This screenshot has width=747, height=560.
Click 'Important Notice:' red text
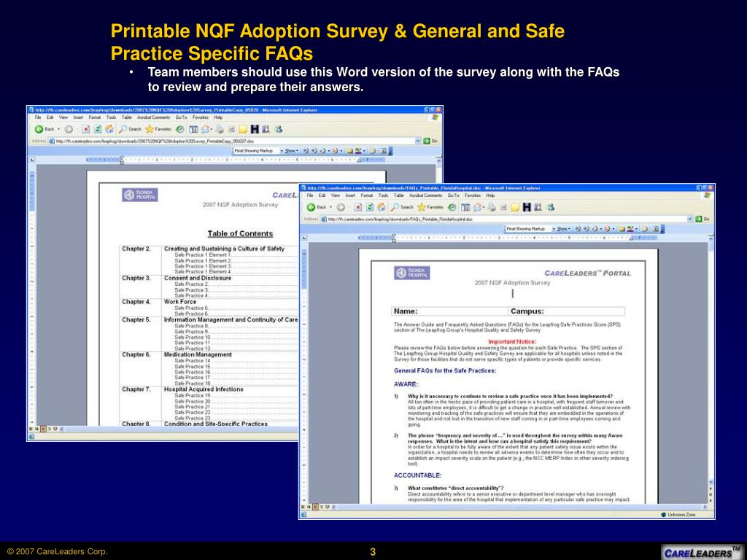tap(512, 341)
